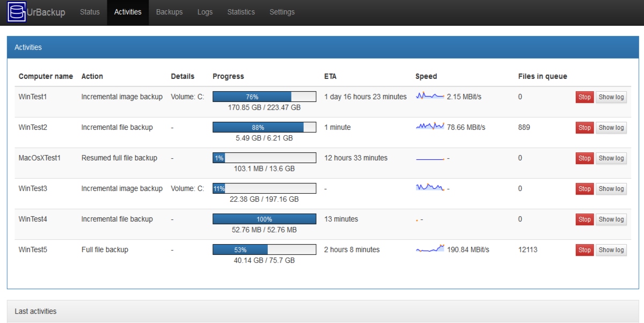Open the Backups tab
644x323 pixels.
[x=169, y=12]
